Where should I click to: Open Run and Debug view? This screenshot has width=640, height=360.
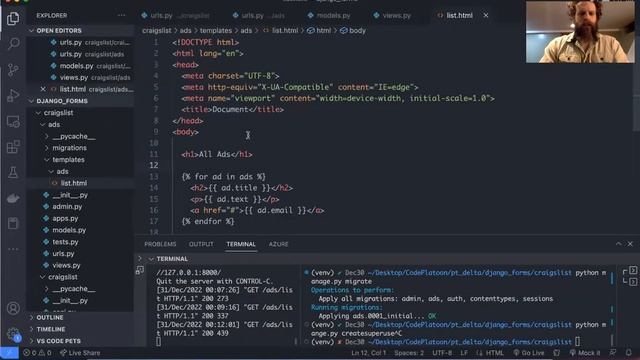[x=13, y=96]
